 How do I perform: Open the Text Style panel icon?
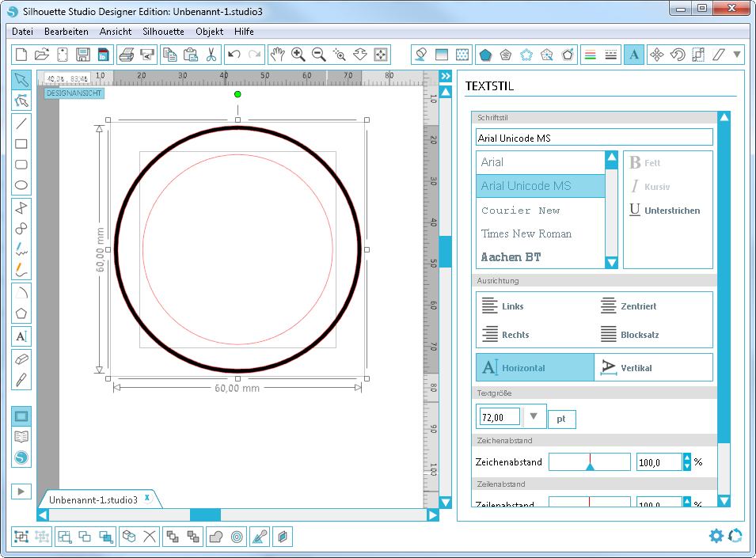(633, 55)
